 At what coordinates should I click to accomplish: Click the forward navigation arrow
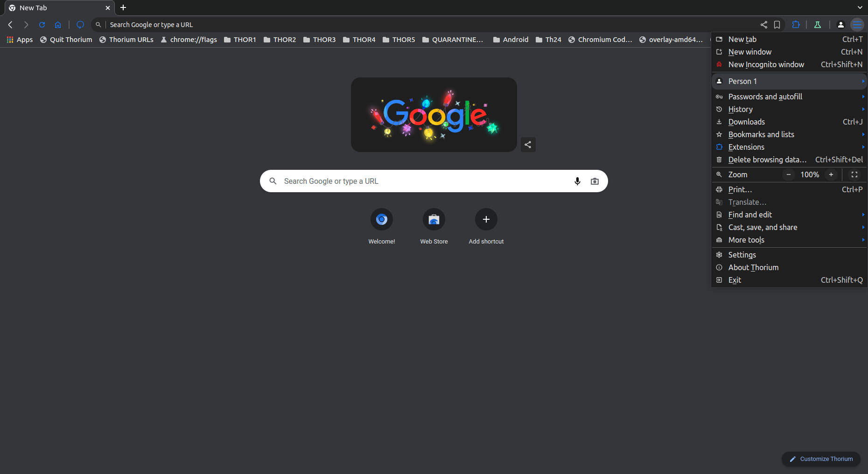pos(26,25)
